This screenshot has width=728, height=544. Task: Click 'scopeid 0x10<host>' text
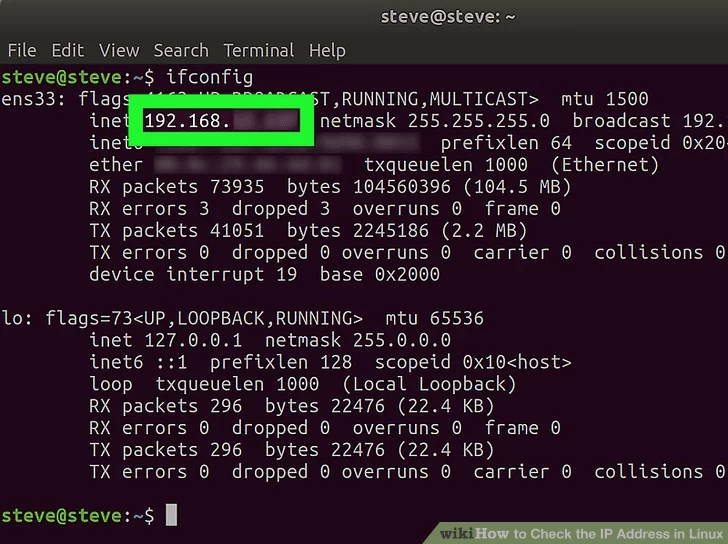point(473,363)
